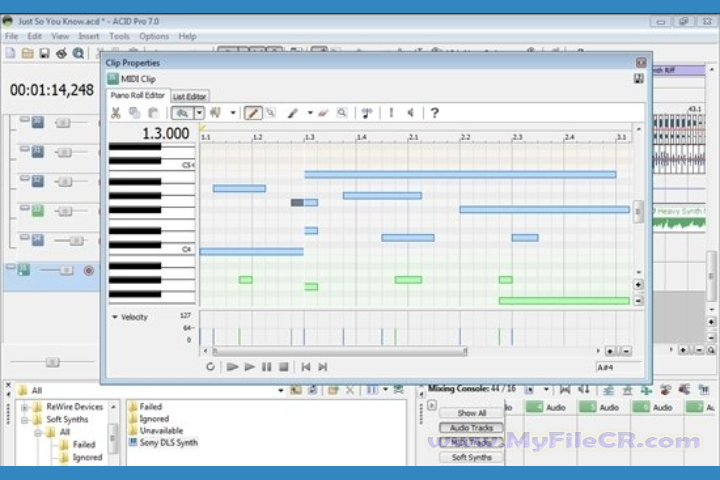Click the tempo slider below the track list
Image resolution: width=720 pixels, height=480 pixels.
point(52,362)
